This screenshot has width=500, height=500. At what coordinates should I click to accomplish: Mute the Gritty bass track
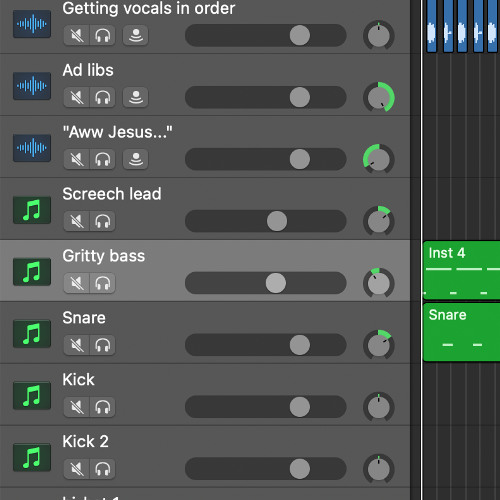point(77,283)
